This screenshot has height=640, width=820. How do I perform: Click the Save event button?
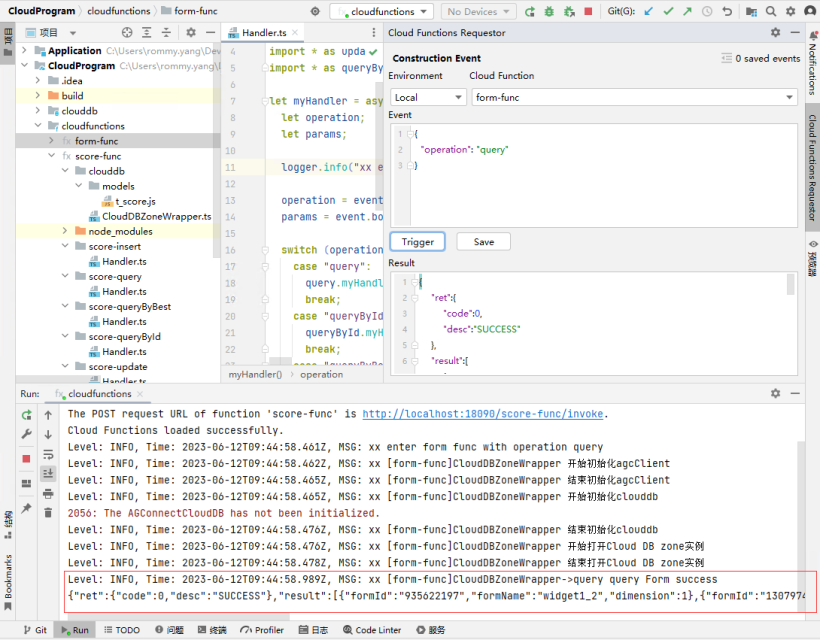point(484,242)
